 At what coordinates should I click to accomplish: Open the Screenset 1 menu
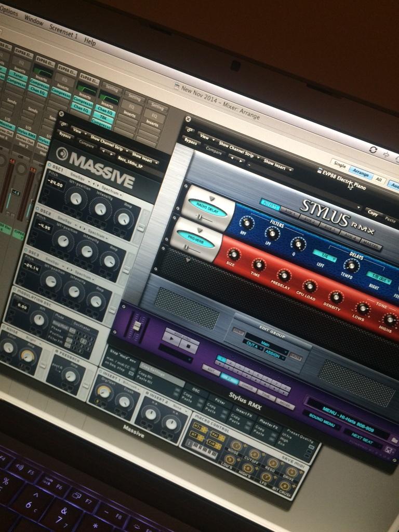coord(63,32)
